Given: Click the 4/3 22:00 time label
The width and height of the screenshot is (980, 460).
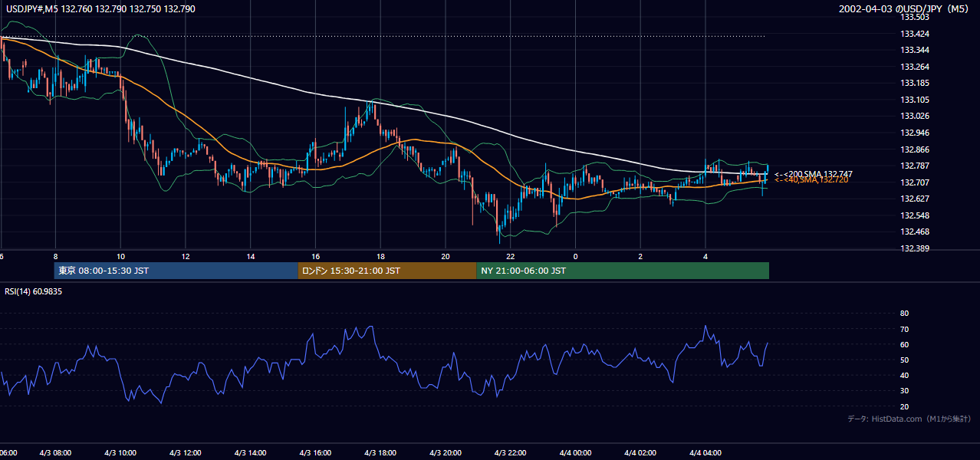Looking at the screenshot, I should [511, 453].
